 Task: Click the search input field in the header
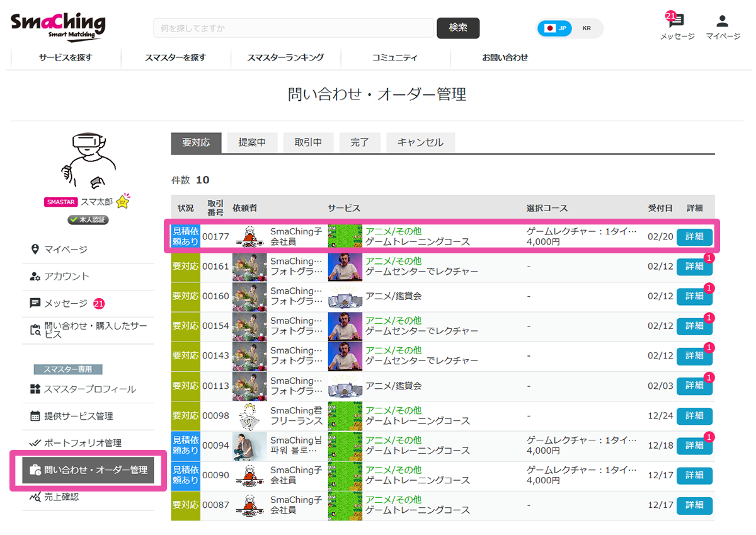290,28
